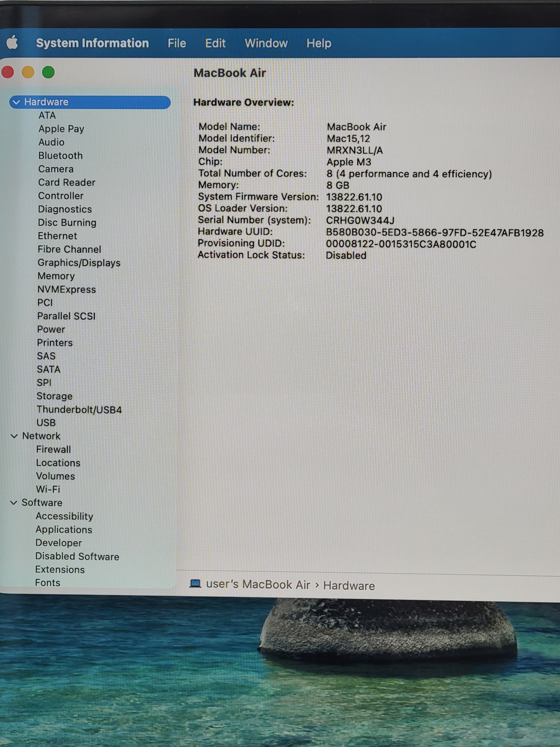The image size is (560, 747).
Task: Collapse the Network section chevron
Action: pos(14,436)
